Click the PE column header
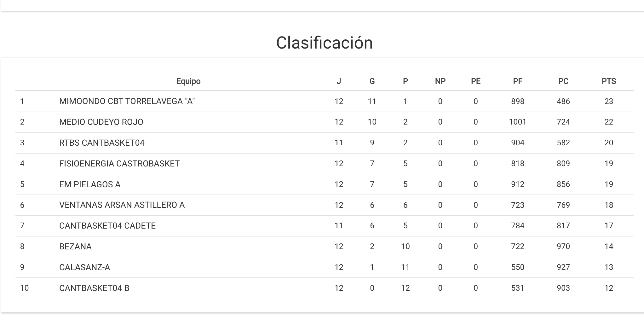644x326 pixels. coord(475,81)
